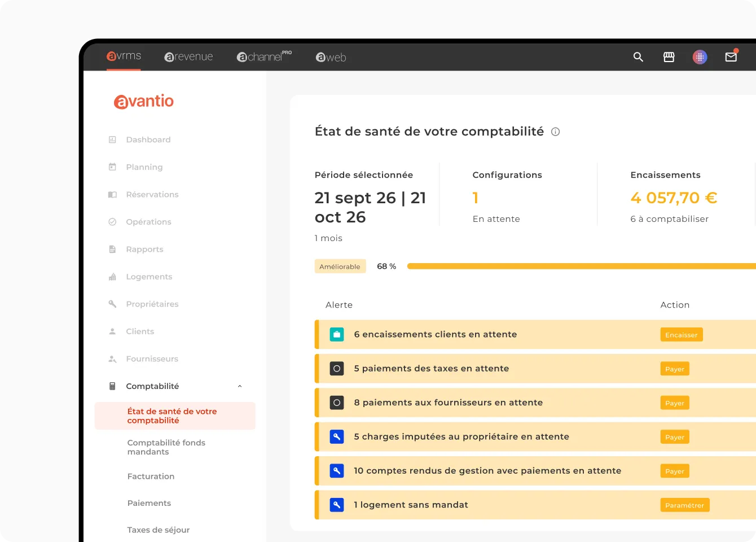Open the search icon in top bar
The width and height of the screenshot is (756, 542).
point(638,57)
